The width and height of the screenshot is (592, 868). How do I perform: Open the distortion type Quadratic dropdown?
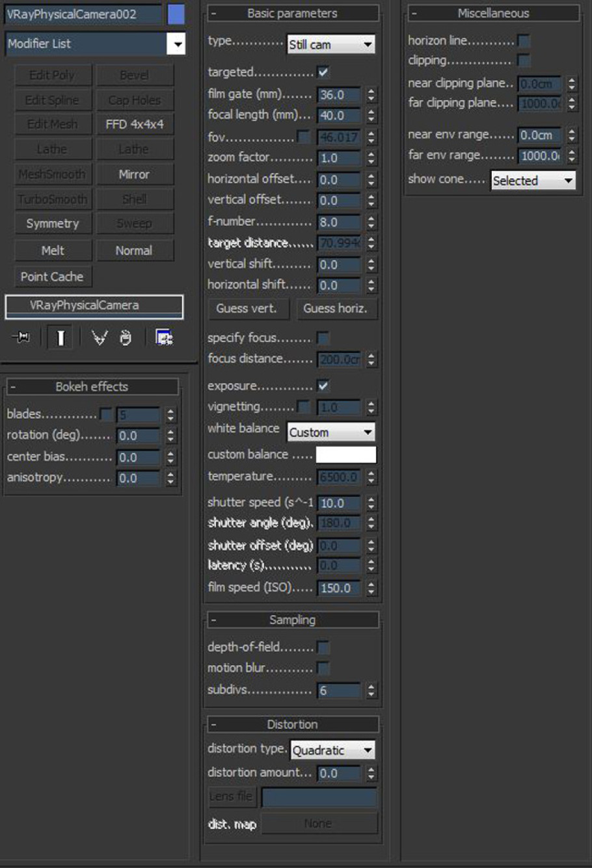333,750
